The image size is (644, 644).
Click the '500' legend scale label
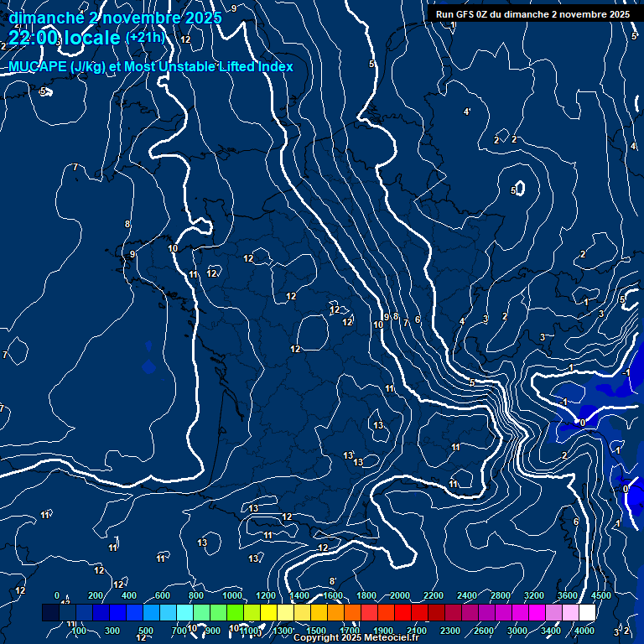[146, 631]
